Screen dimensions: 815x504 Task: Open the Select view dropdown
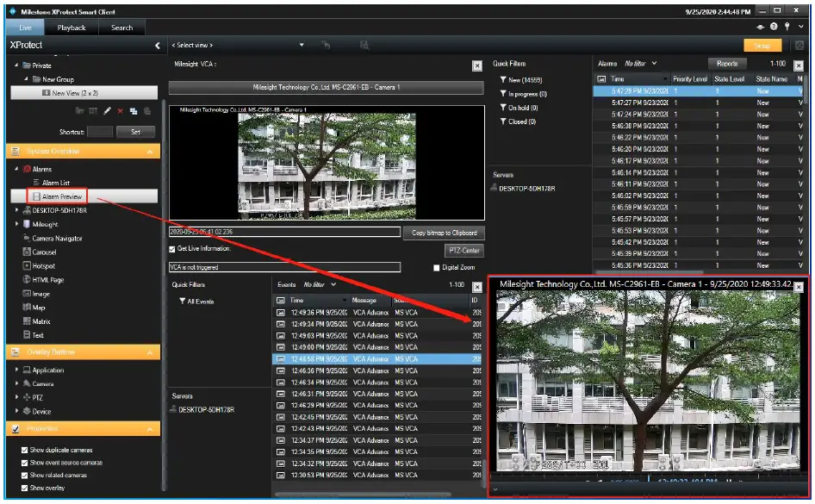[x=301, y=44]
